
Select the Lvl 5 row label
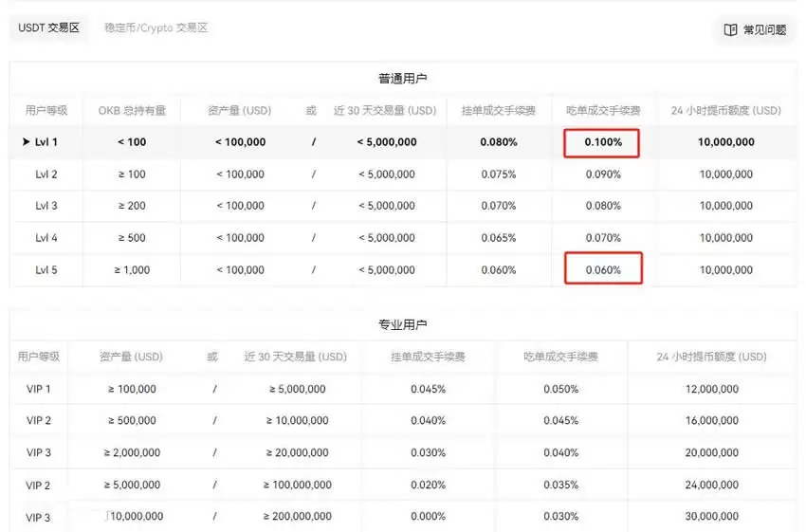tap(46, 270)
